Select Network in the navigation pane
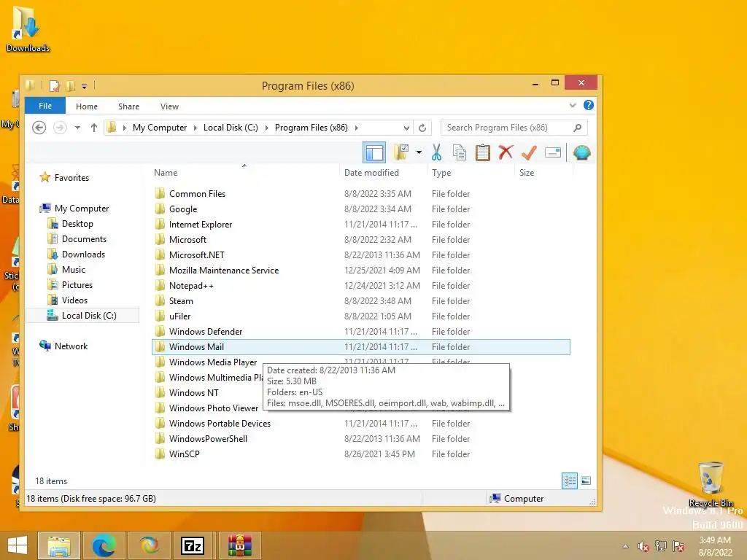 [71, 346]
